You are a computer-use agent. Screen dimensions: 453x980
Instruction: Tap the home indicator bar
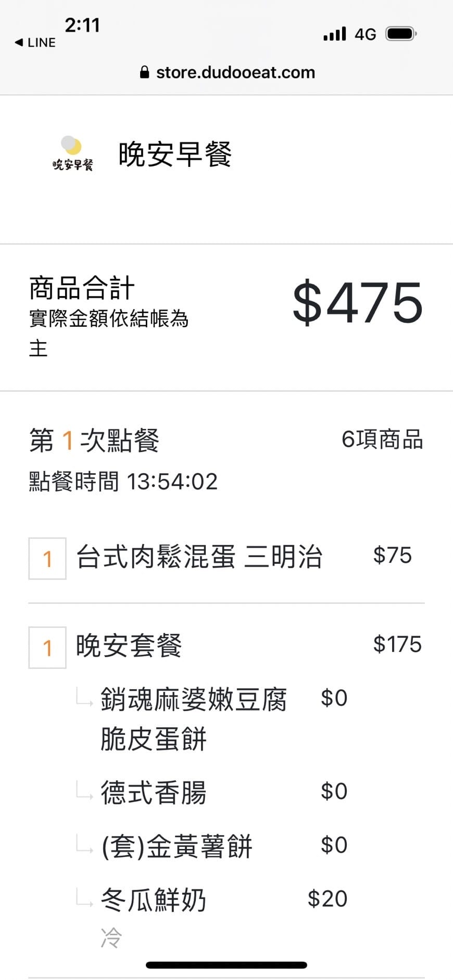coord(227,965)
